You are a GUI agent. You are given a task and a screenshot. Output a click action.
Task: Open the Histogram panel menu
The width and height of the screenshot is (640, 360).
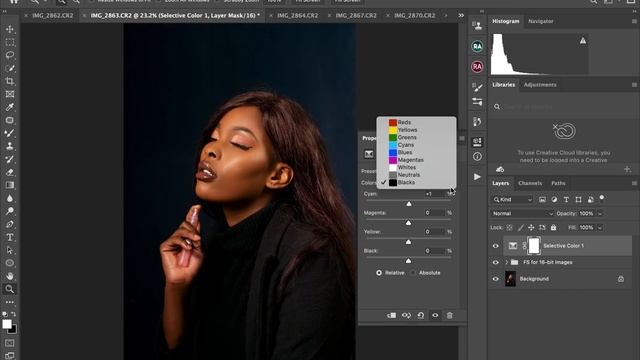[634, 21]
